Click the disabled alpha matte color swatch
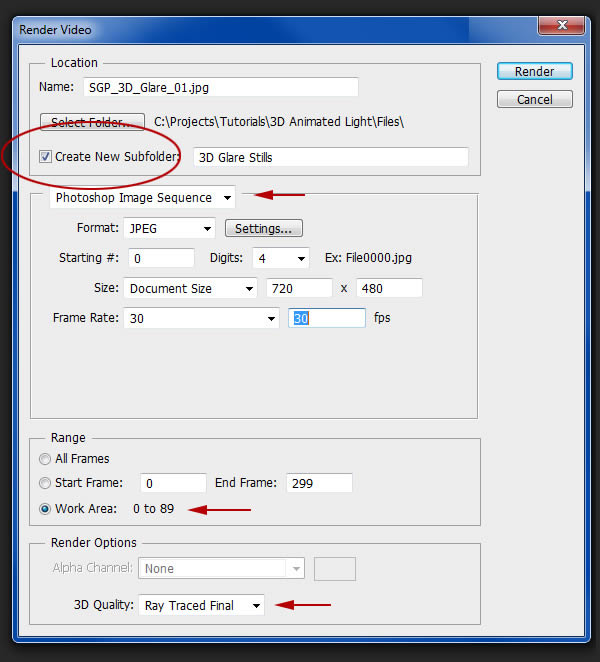The image size is (600, 662). [335, 569]
